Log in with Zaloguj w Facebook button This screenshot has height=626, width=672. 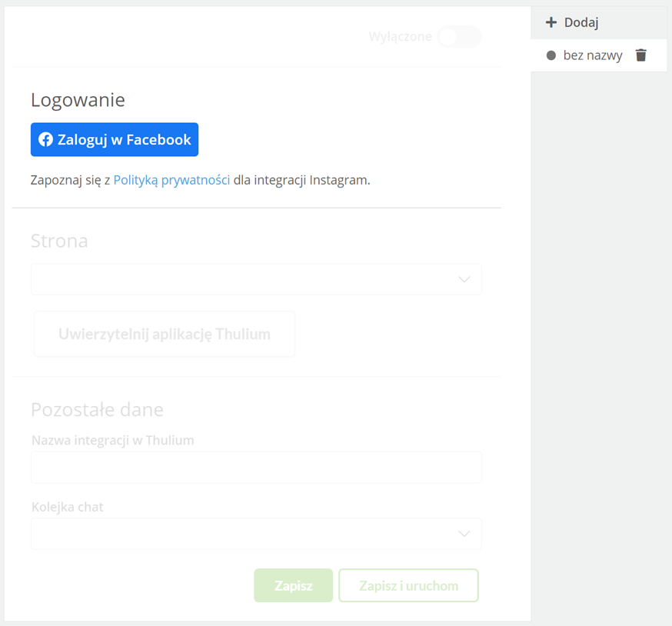(x=115, y=140)
